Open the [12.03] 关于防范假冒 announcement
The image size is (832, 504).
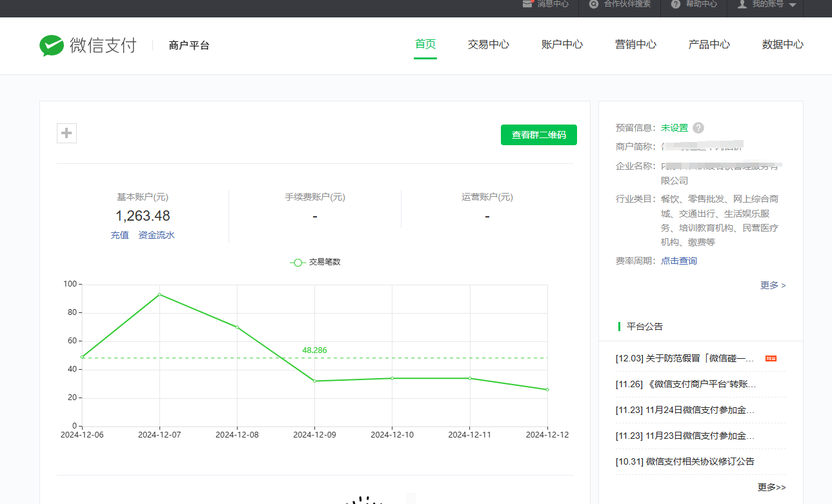[685, 358]
